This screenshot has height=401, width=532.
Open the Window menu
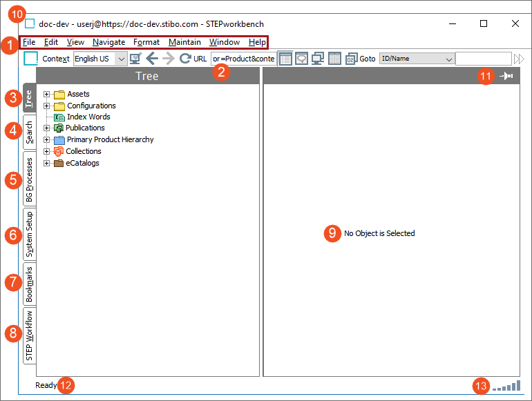(225, 42)
